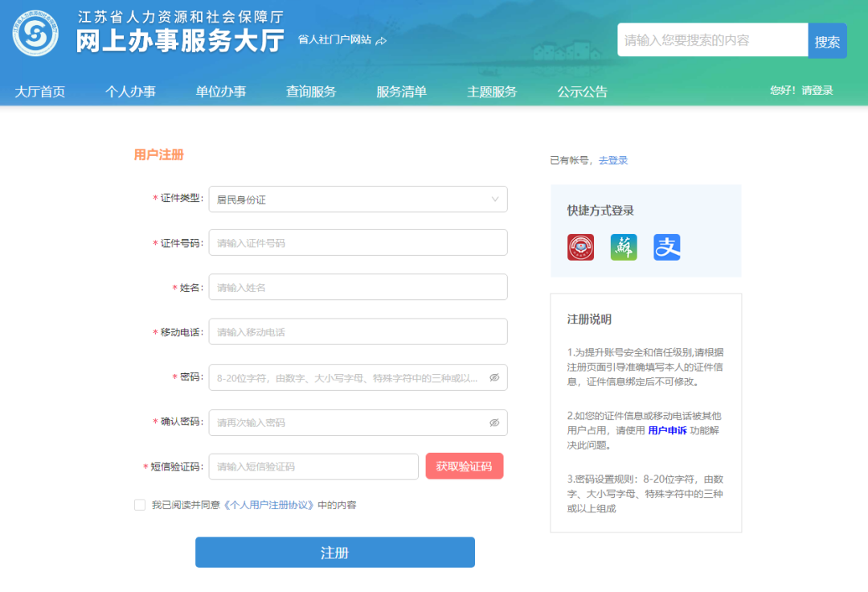Viewport: 868px width, 592px height.
Task: Click the 请登录 link in the header
Action: (817, 90)
